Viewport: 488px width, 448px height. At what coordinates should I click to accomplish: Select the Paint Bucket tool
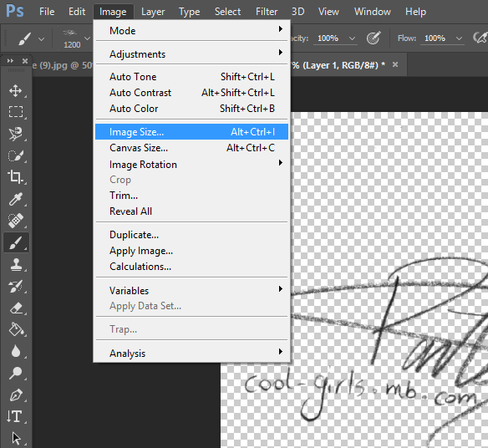[x=15, y=329]
